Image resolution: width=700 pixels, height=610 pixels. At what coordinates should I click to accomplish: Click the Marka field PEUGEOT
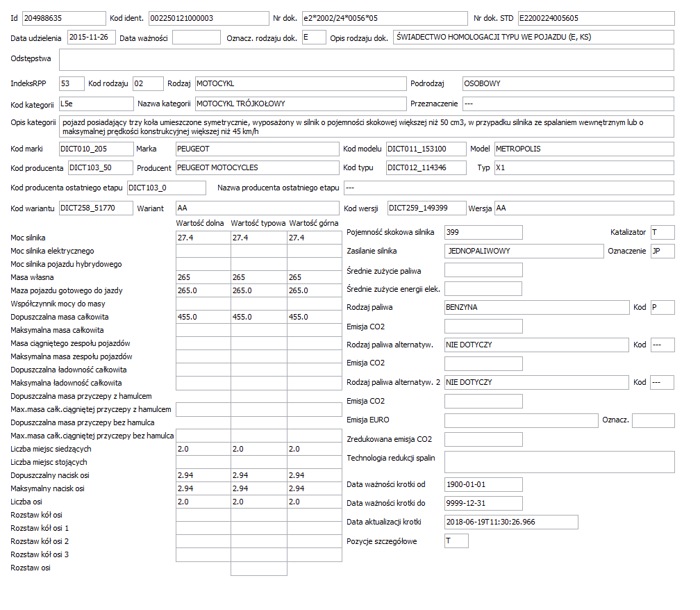tap(258, 149)
